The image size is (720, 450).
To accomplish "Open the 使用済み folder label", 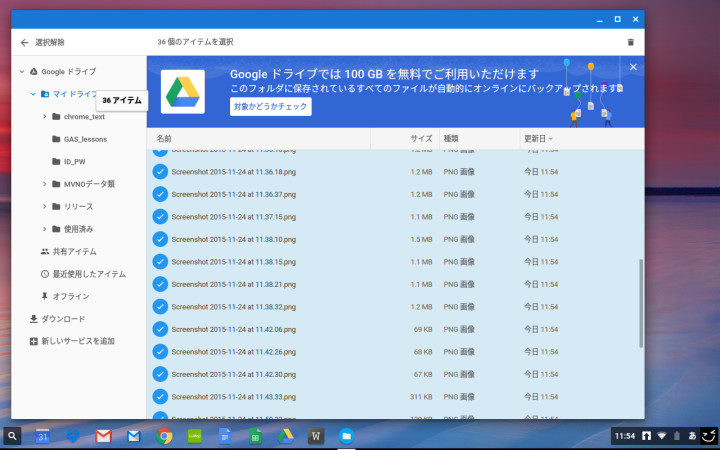I will click(79, 229).
